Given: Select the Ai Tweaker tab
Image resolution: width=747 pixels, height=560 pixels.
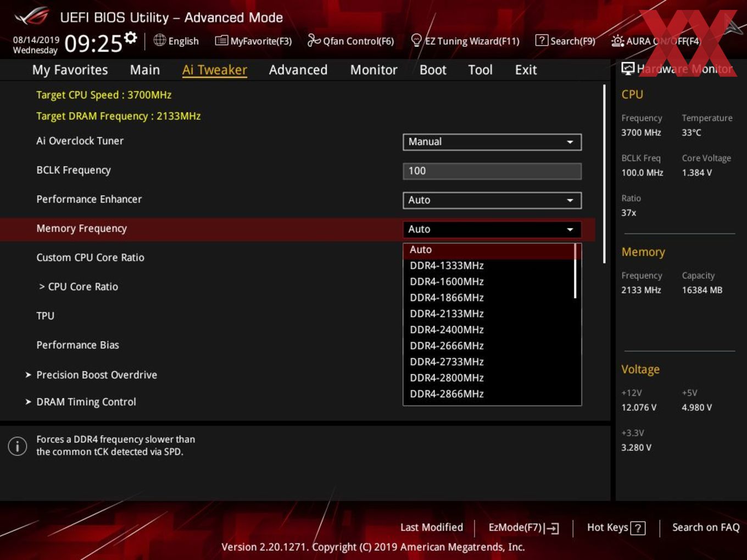Looking at the screenshot, I should coord(215,70).
